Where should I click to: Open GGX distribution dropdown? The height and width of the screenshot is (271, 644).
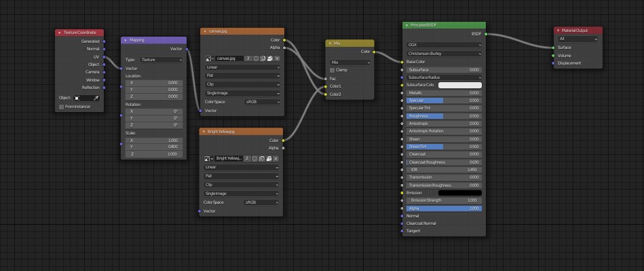coord(444,44)
